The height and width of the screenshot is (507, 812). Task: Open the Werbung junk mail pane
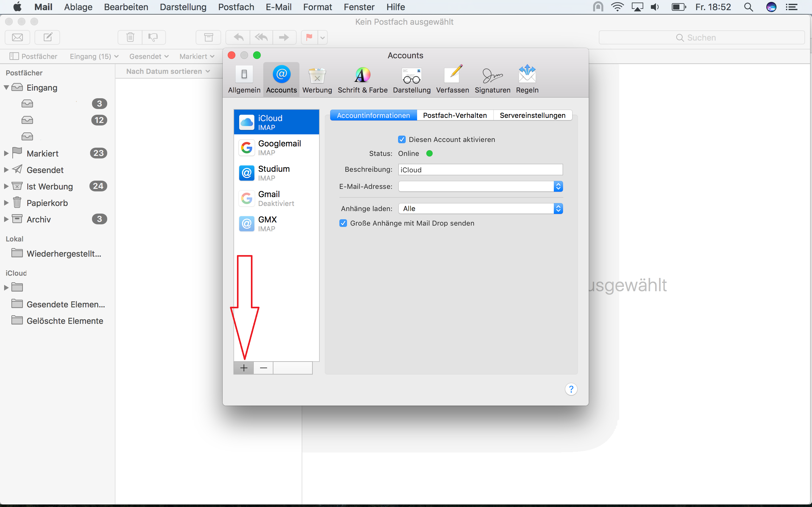(x=317, y=79)
